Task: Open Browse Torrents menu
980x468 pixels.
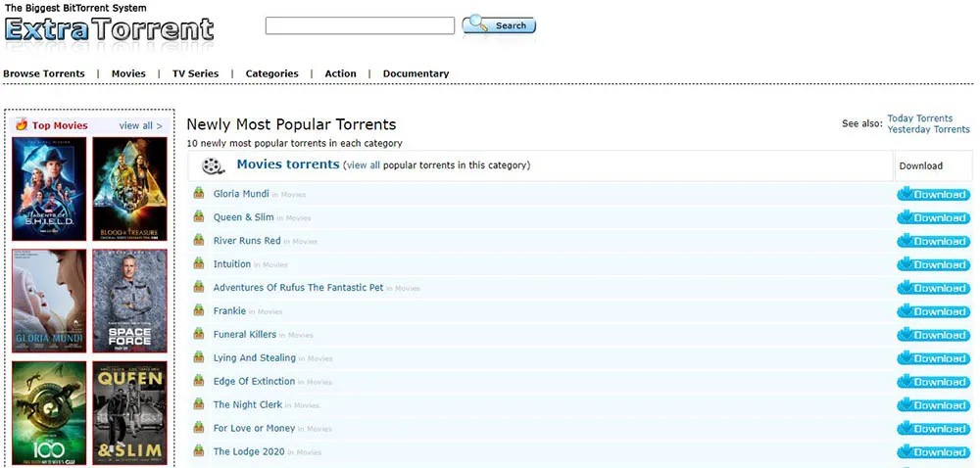Action: [44, 73]
